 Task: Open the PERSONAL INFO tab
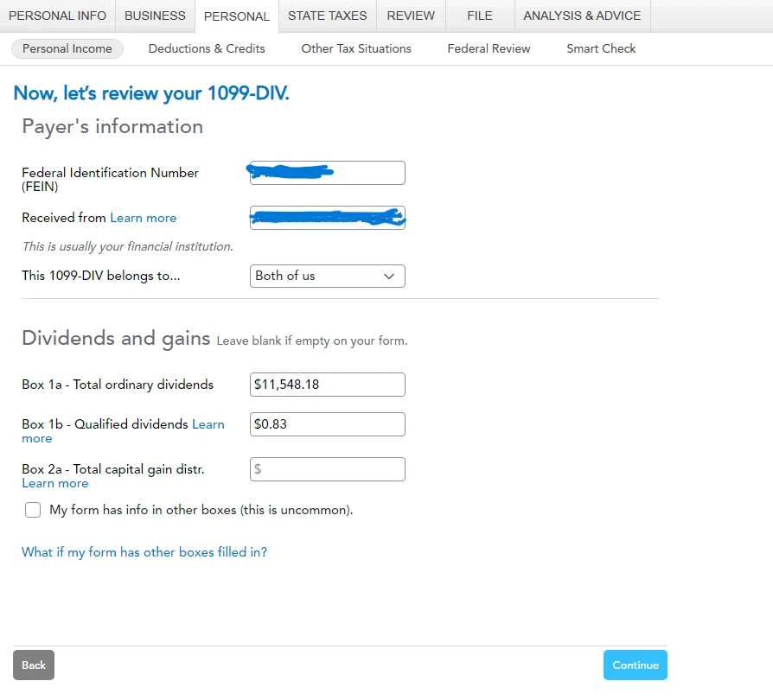tap(57, 16)
